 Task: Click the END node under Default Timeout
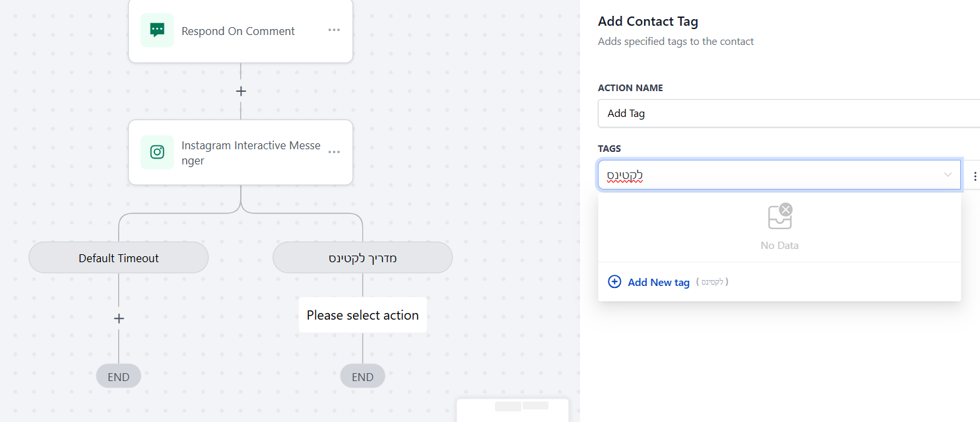point(119,377)
